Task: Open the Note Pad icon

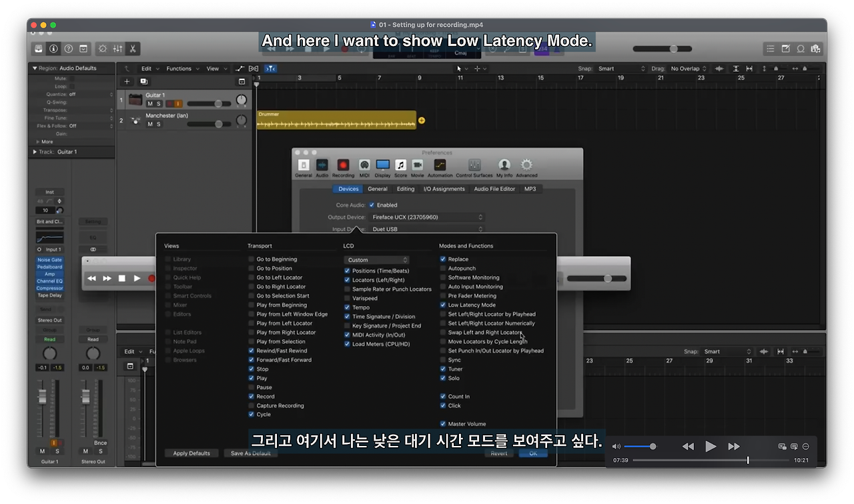Action: point(786,49)
